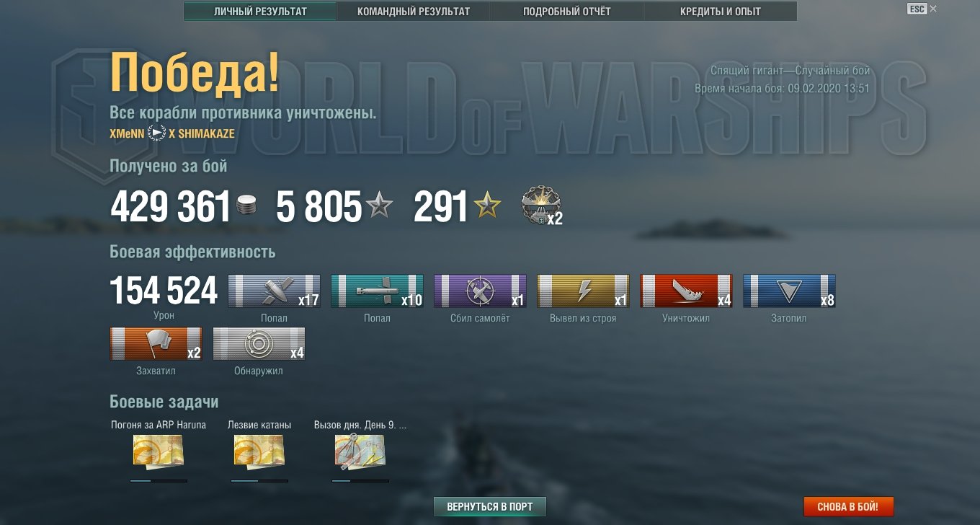Click the achievement medal icon x2
The image size is (980, 525).
click(541, 207)
